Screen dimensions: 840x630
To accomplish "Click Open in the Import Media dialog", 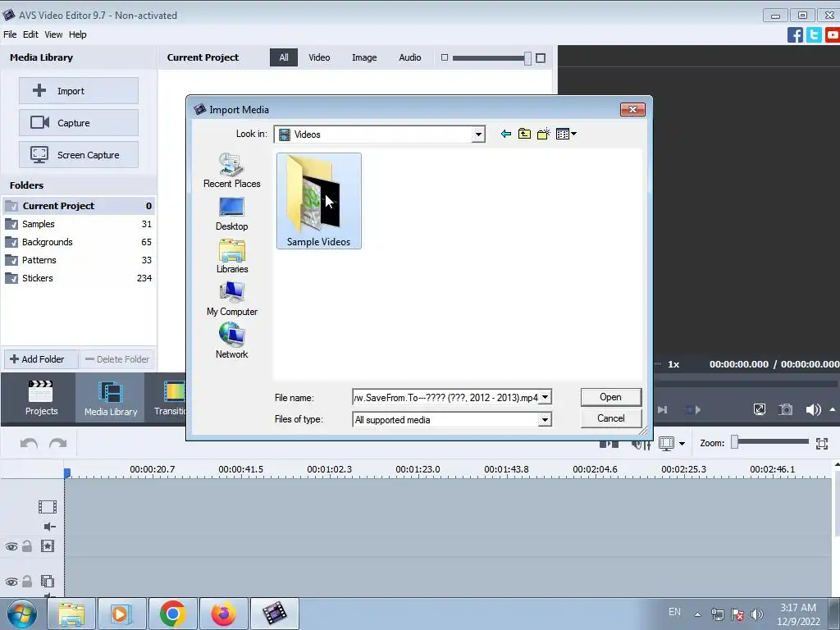I will [x=610, y=397].
